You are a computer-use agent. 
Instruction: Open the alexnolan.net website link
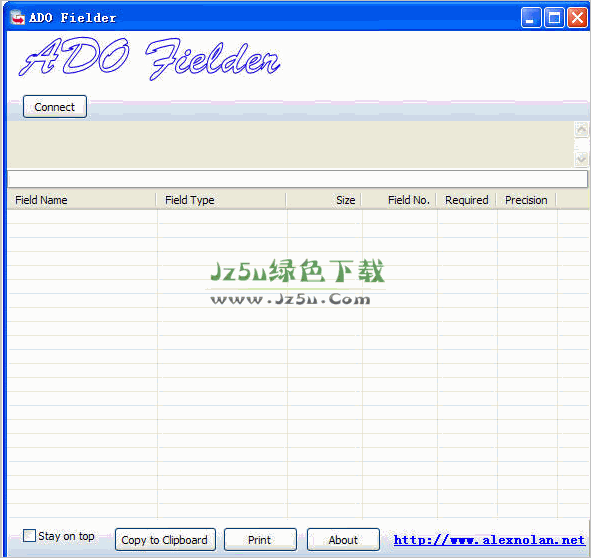[x=489, y=540]
